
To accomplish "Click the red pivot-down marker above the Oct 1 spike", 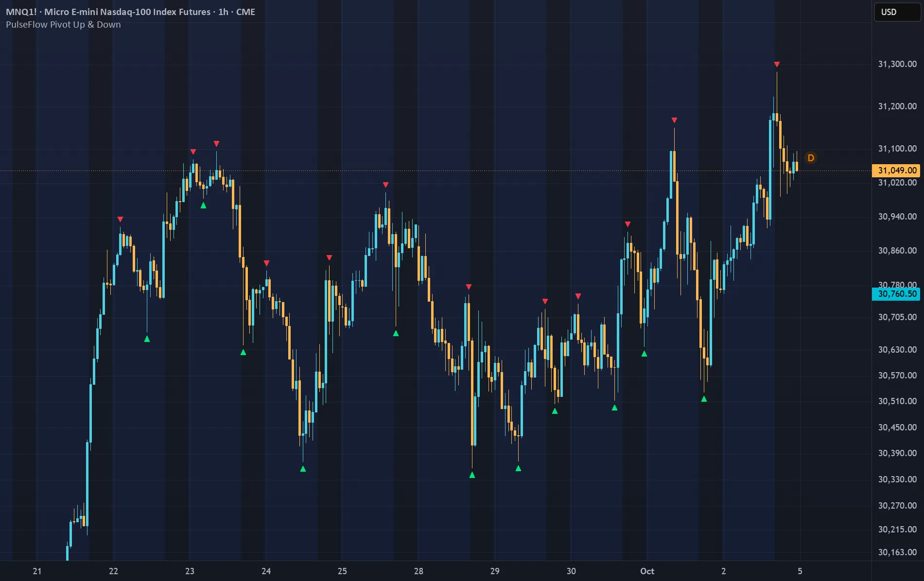I will 674,120.
